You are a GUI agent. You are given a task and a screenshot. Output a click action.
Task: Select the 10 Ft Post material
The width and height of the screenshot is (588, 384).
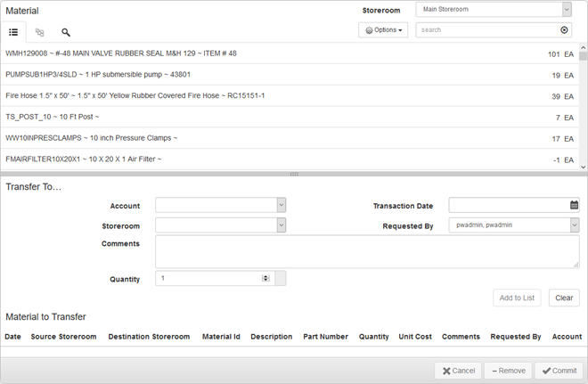[53, 117]
